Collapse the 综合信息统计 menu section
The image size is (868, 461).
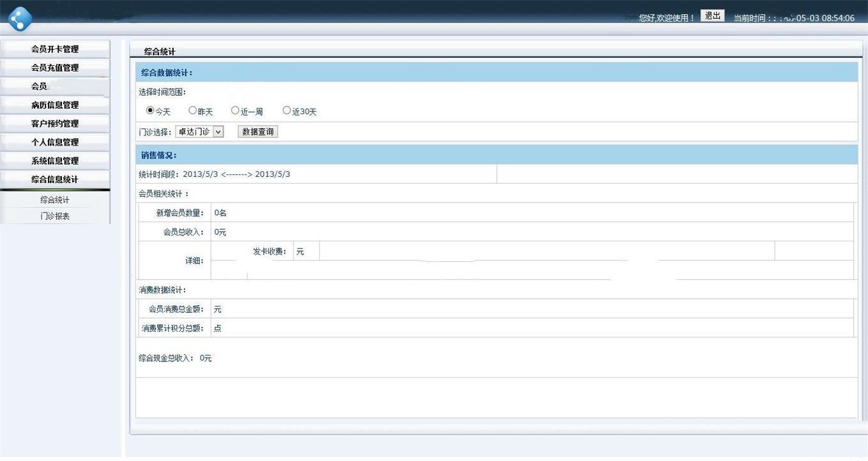[x=55, y=179]
